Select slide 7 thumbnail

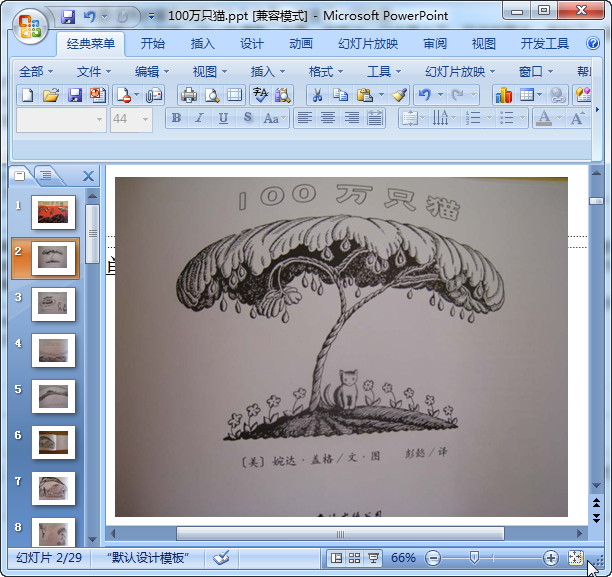[53, 488]
